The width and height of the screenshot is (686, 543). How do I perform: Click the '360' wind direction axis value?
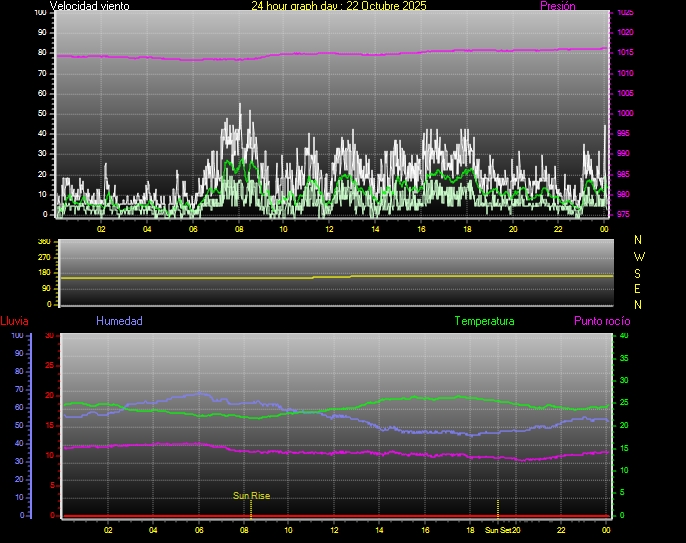43,242
